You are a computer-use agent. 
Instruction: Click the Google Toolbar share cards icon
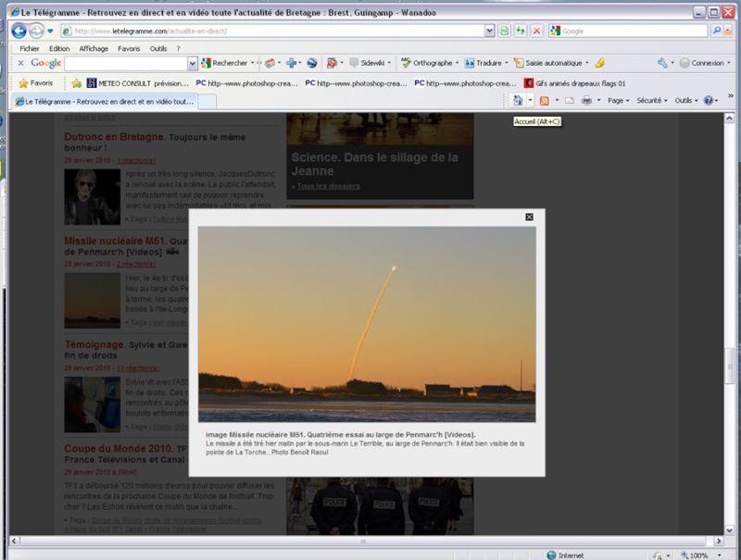pyautogui.click(x=270, y=63)
